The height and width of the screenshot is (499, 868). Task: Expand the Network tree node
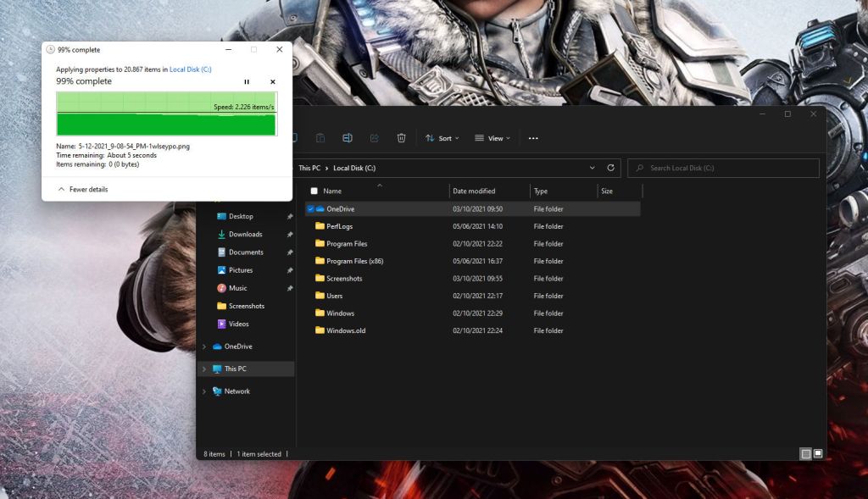click(x=203, y=391)
